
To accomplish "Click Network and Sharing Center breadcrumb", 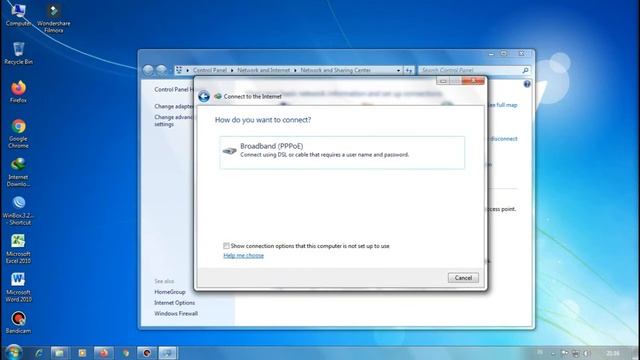I will pos(336,70).
